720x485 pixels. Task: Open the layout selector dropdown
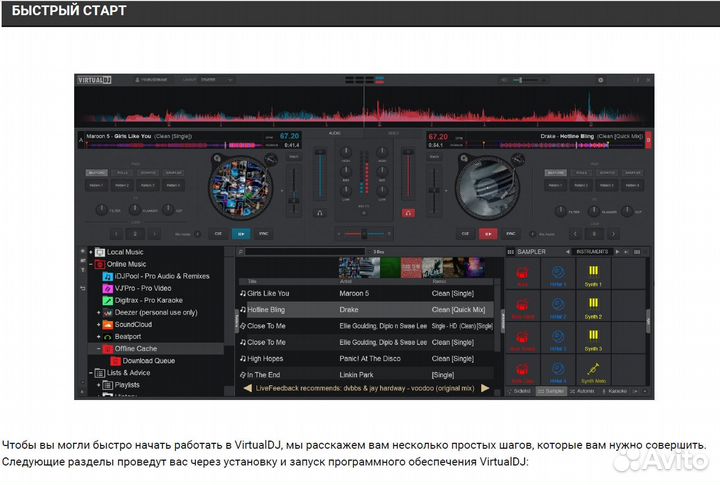click(217, 80)
